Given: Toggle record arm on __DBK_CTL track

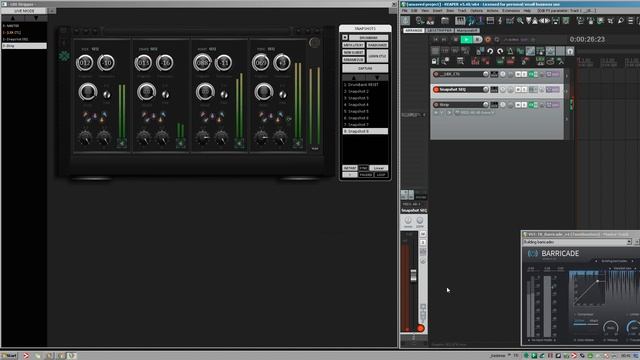Looking at the screenshot, I should pos(436,74).
